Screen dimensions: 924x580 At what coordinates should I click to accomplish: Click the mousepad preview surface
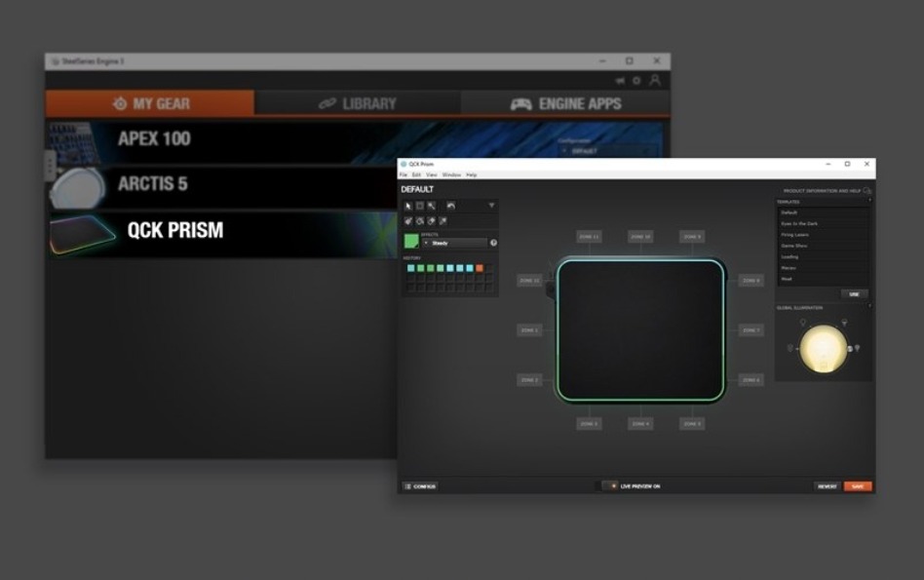(x=640, y=330)
